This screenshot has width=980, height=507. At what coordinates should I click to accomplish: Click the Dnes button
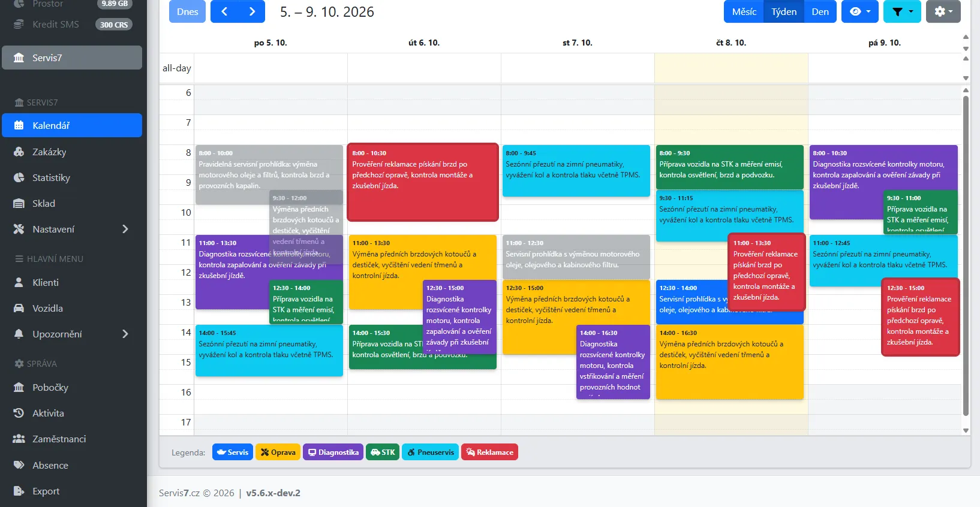(x=188, y=11)
